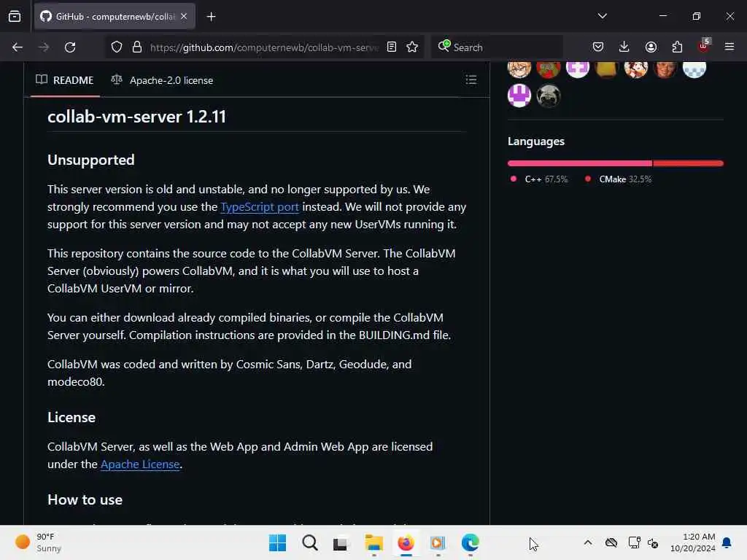Open the Firefox application hamburger menu
The height and width of the screenshot is (560, 747).
[729, 47]
